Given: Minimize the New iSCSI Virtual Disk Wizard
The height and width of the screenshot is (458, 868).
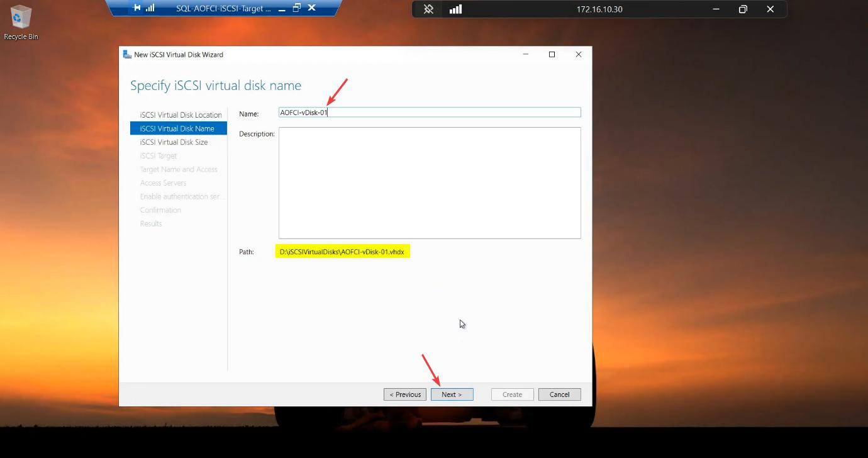Looking at the screenshot, I should pos(525,55).
